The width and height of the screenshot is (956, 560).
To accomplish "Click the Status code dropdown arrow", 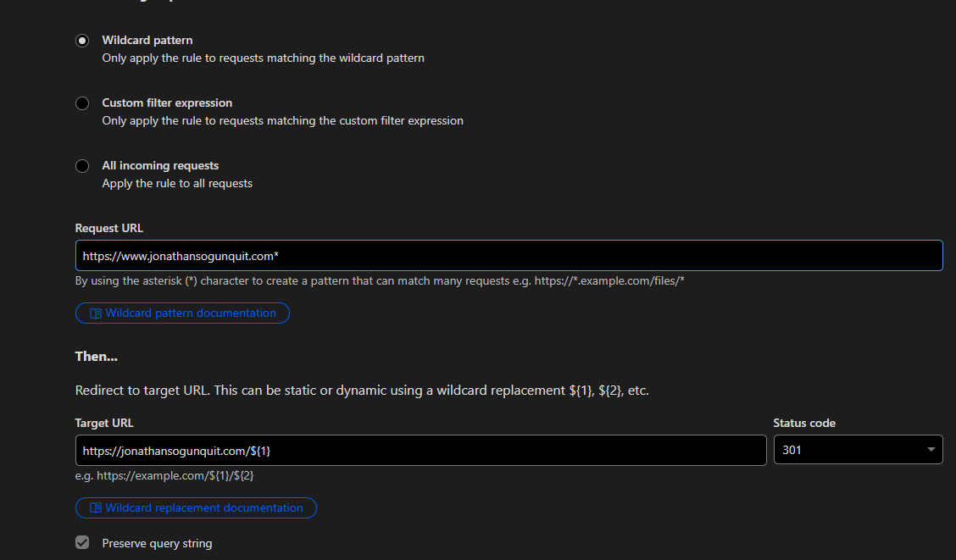I will [931, 450].
